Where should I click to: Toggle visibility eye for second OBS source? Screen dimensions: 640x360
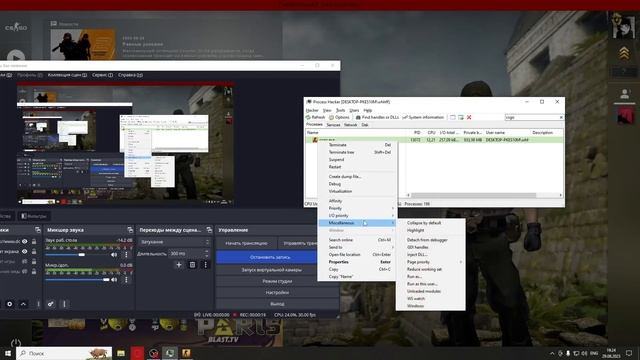click(x=25, y=251)
